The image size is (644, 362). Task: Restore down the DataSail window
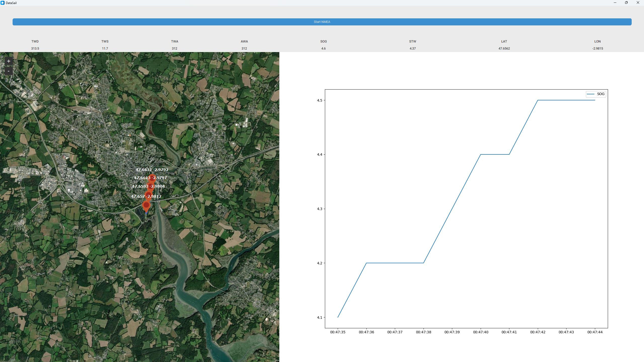coord(626,3)
